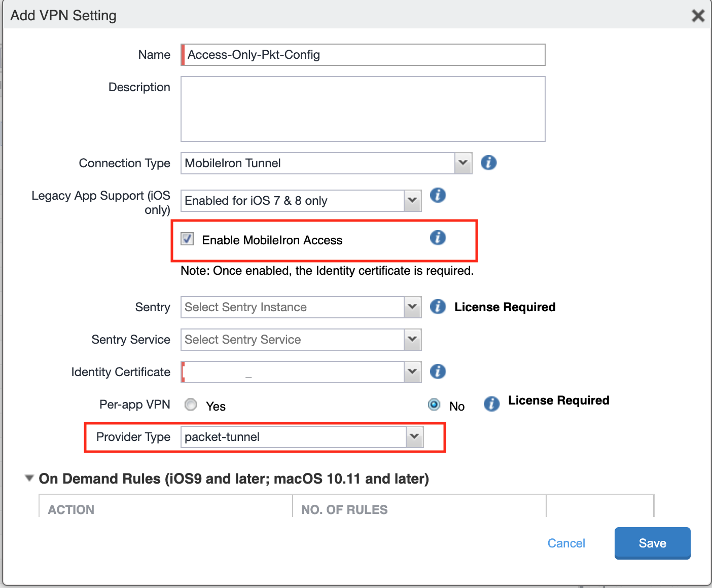
Task: Save the VPN setting
Action: (x=652, y=543)
